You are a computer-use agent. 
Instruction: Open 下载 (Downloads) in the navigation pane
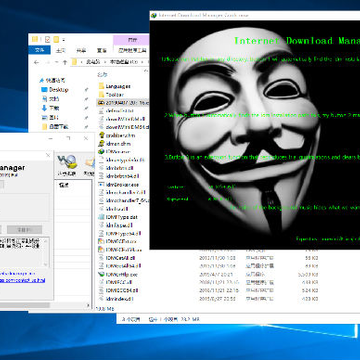[x=54, y=108]
